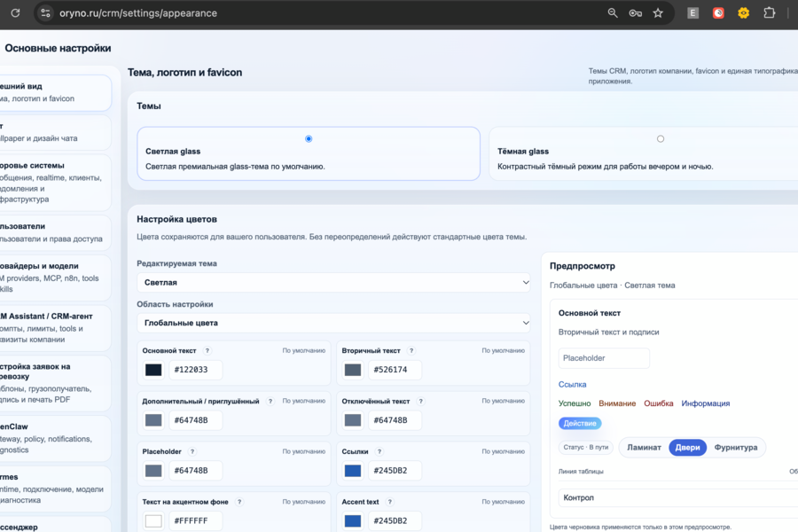Open Провайдеры и модели section
The height and width of the screenshot is (532, 798).
(55, 278)
